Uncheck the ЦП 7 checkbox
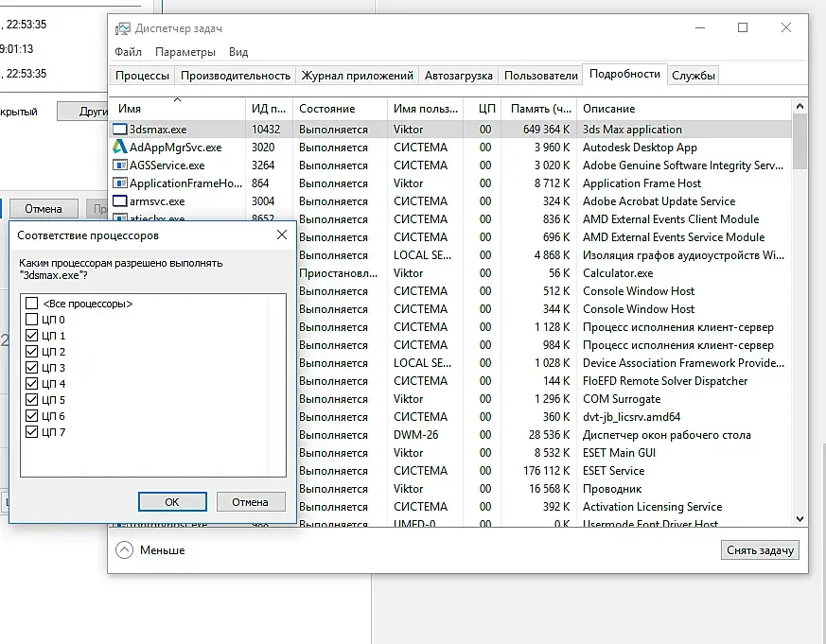Image resolution: width=826 pixels, height=644 pixels. 32,432
